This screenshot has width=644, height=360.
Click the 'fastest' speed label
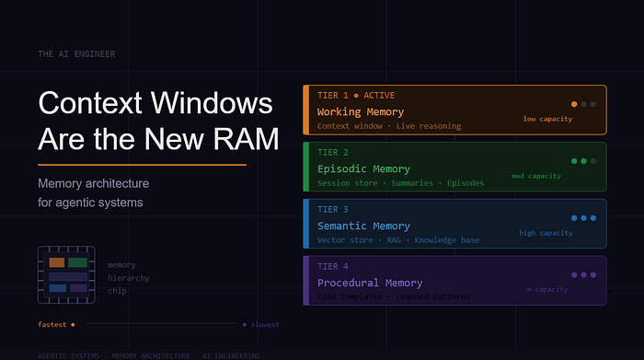tap(52, 325)
